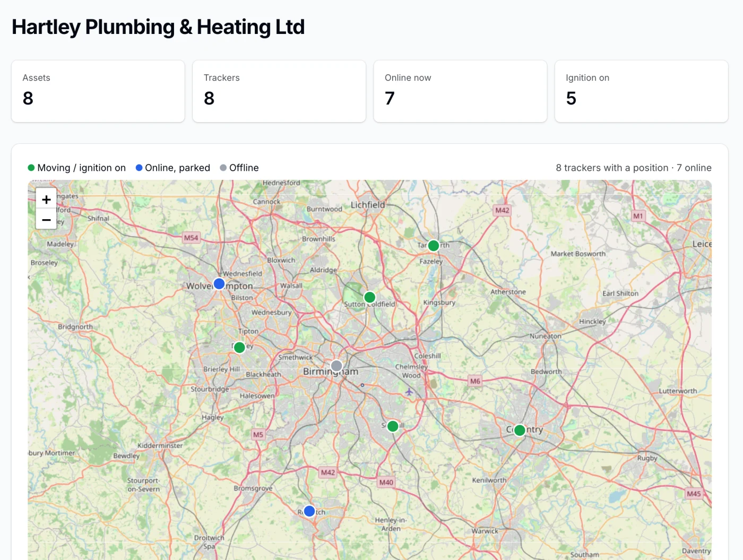This screenshot has height=560, width=743.
Task: Zoom in on the map
Action: (x=46, y=199)
